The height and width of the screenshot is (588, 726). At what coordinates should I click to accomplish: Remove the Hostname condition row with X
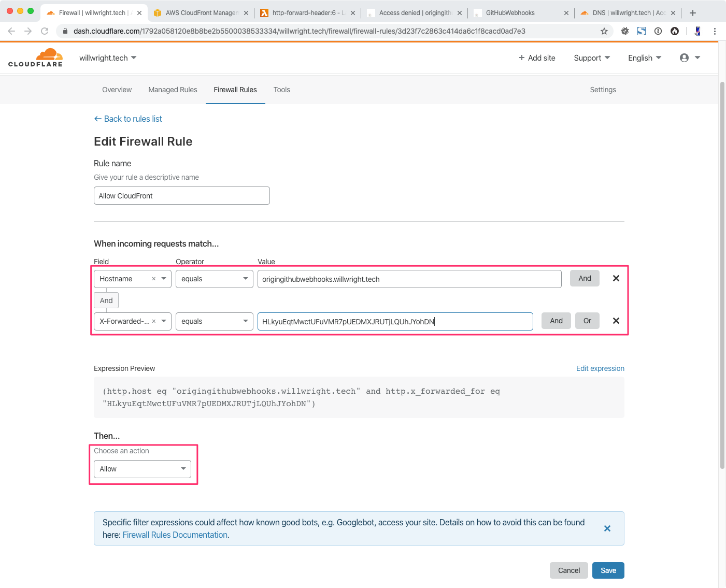click(616, 278)
